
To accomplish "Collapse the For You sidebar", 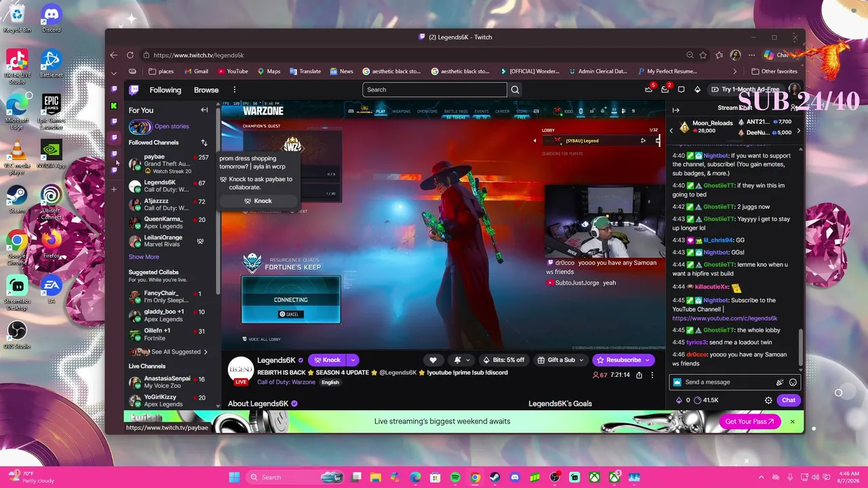I will (204, 110).
